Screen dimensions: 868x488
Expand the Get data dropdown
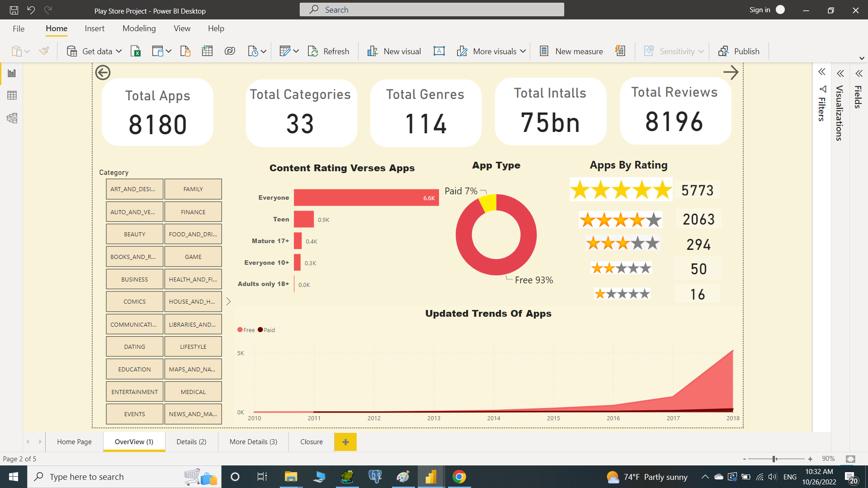click(x=118, y=51)
